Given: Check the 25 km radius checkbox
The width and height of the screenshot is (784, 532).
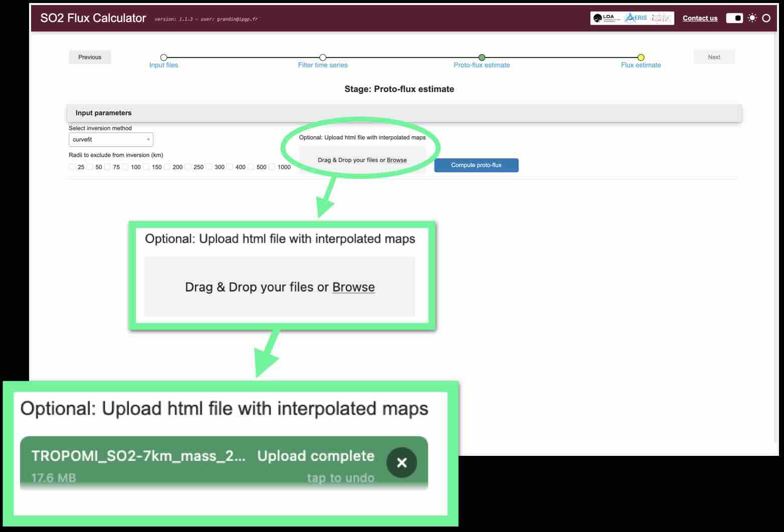Looking at the screenshot, I should [72, 167].
